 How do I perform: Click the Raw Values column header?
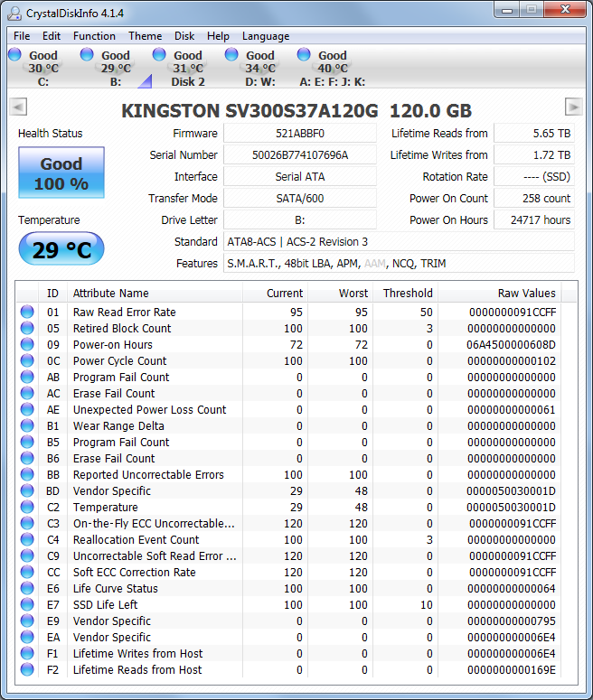coord(500,294)
